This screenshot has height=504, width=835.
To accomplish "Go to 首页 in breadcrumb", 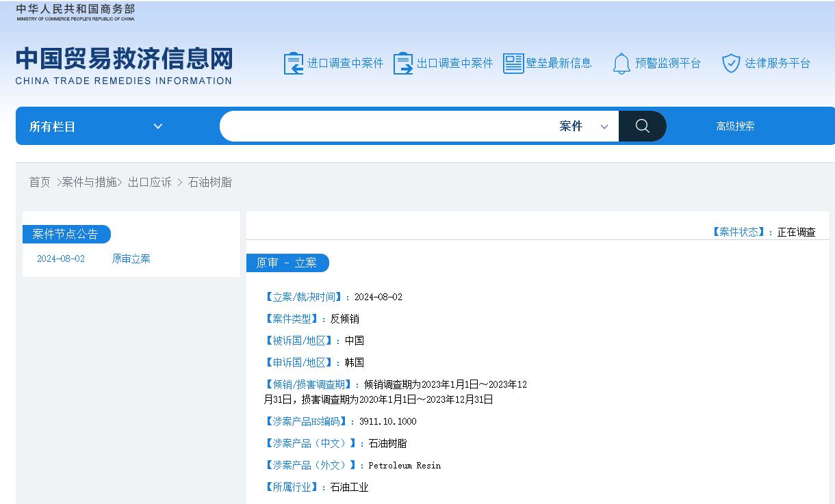I will tap(40, 183).
